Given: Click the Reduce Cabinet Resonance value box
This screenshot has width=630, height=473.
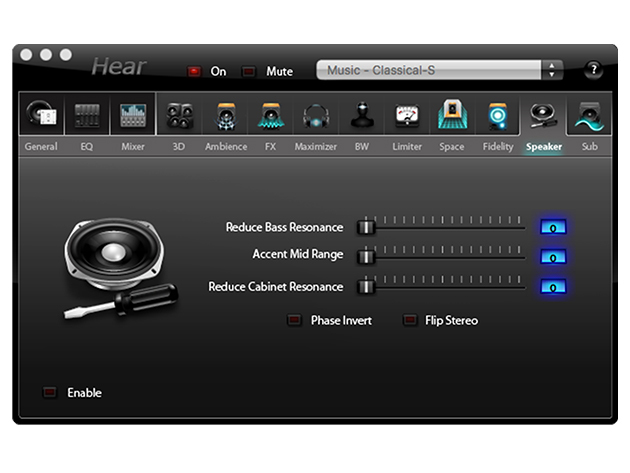Looking at the screenshot, I should tap(553, 287).
